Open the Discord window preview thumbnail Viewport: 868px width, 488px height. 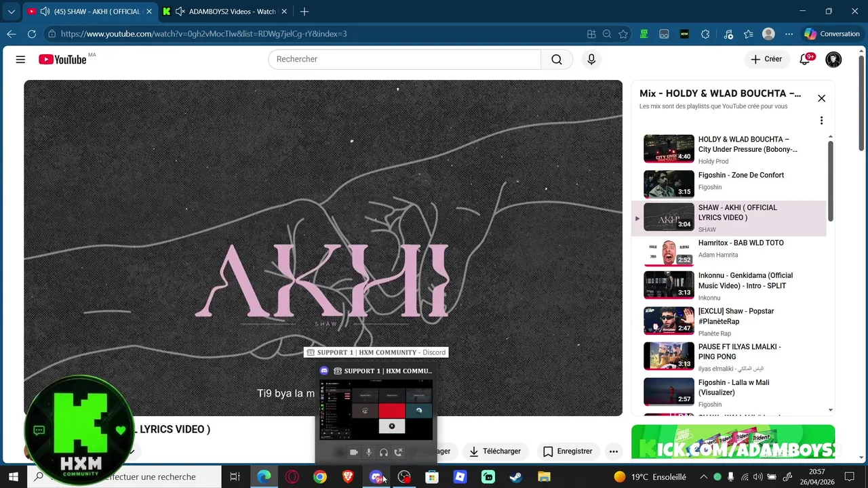tap(376, 409)
